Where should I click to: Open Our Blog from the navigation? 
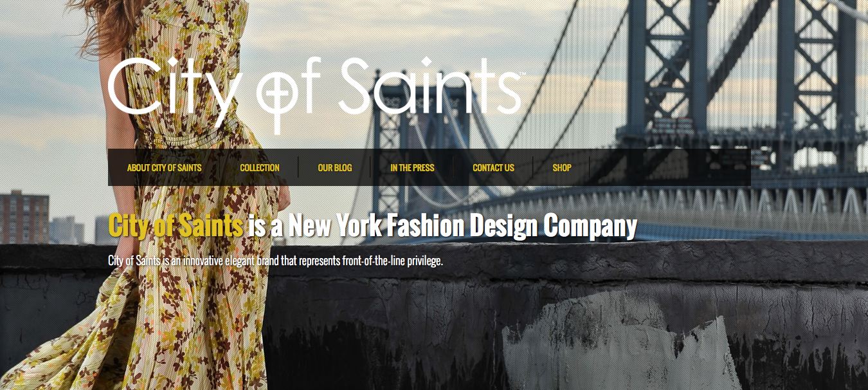335,167
